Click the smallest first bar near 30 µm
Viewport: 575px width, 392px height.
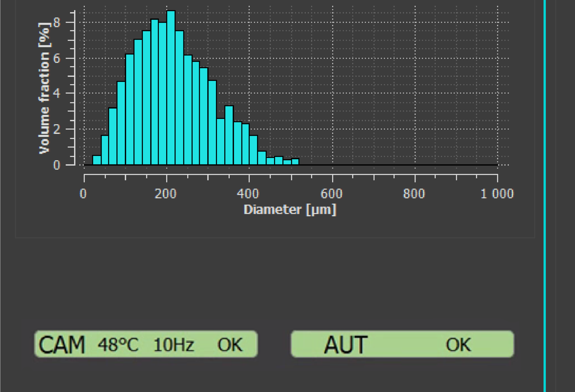tap(97, 160)
